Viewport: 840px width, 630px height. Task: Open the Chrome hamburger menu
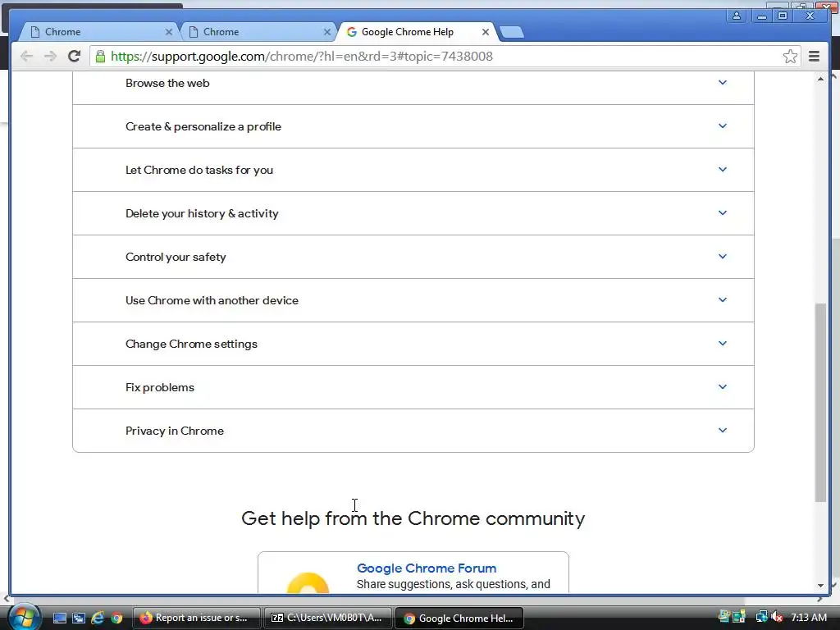(814, 57)
